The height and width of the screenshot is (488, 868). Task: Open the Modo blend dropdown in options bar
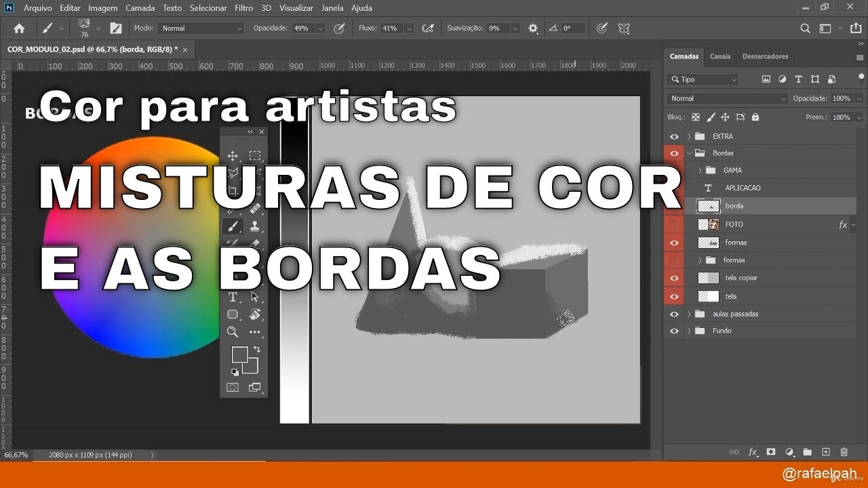[201, 28]
